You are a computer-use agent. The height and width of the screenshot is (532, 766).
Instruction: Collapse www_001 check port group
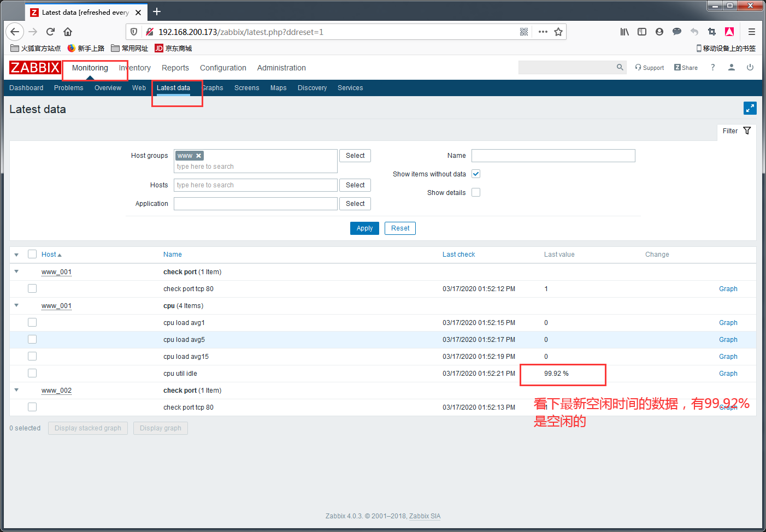coord(16,271)
